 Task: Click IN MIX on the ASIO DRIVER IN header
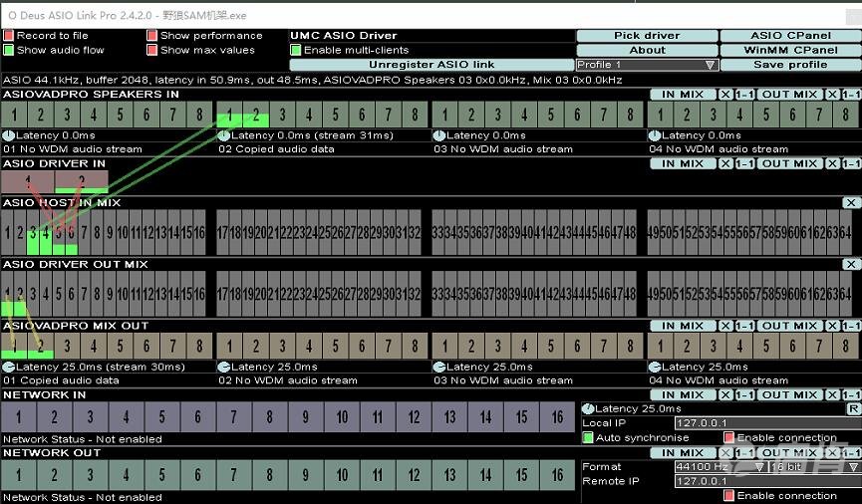683,163
